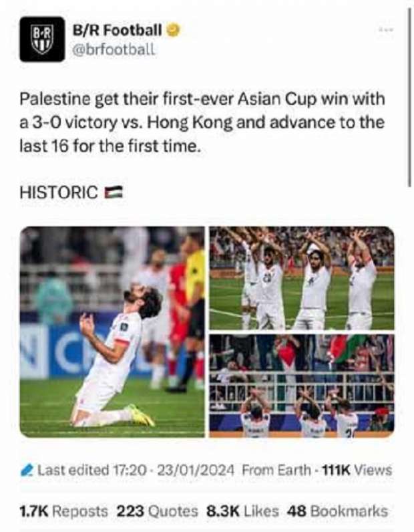Click the From Earth location label
This screenshot has width=414, height=532.
click(276, 471)
